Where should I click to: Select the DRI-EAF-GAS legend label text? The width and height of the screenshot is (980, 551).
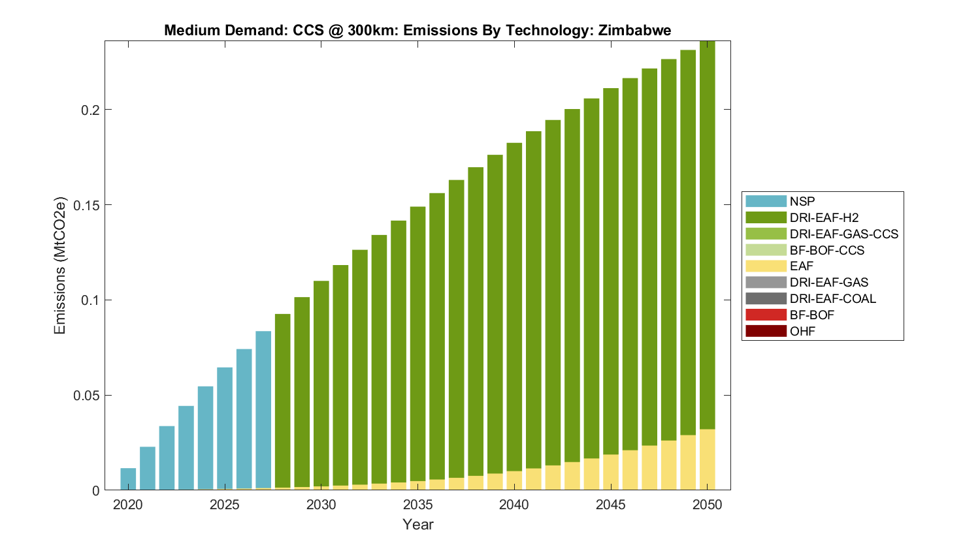(x=828, y=283)
